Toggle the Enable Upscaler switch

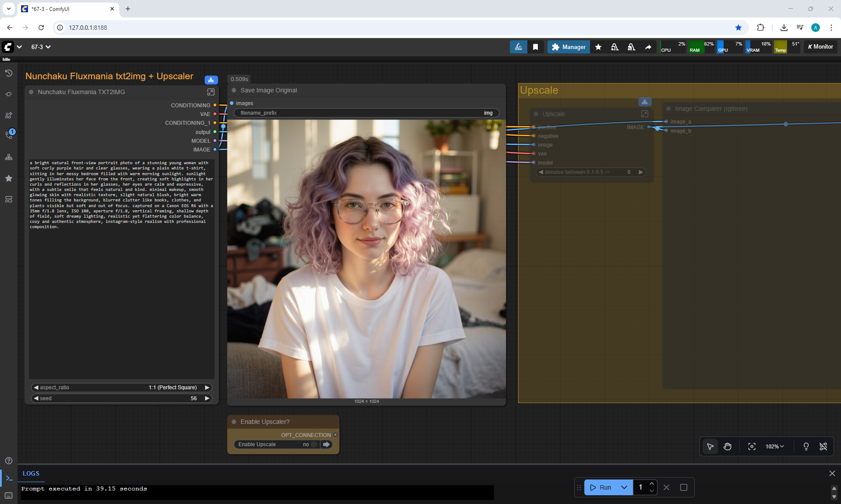tap(314, 444)
